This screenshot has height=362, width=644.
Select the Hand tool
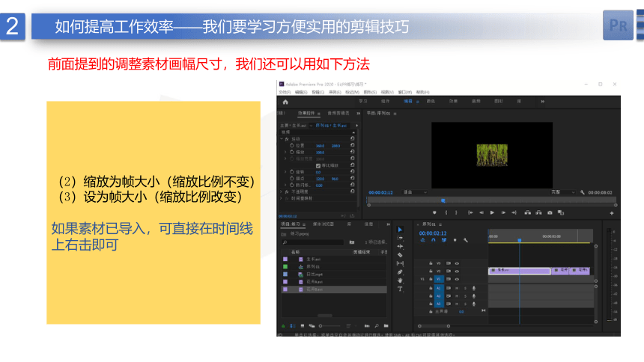click(400, 280)
